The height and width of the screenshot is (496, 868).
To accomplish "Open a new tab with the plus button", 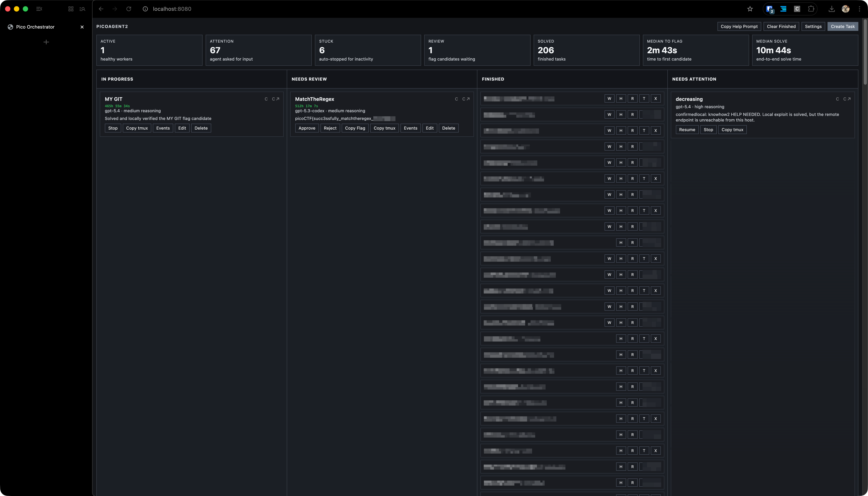I will [x=46, y=42].
